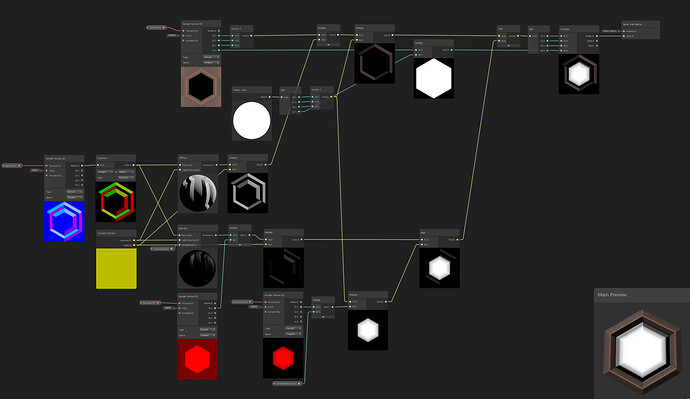
Task: Collapse the small Multiply node beside Specular
Action: coord(240,245)
